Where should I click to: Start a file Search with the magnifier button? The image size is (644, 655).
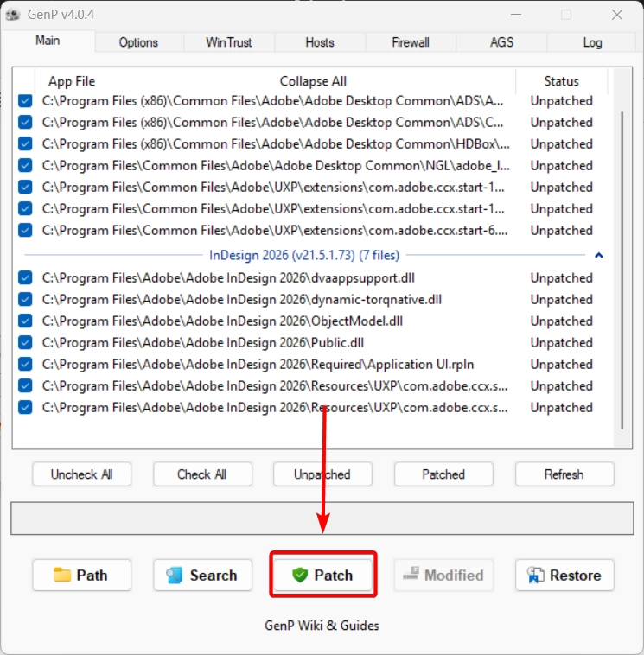click(x=202, y=576)
